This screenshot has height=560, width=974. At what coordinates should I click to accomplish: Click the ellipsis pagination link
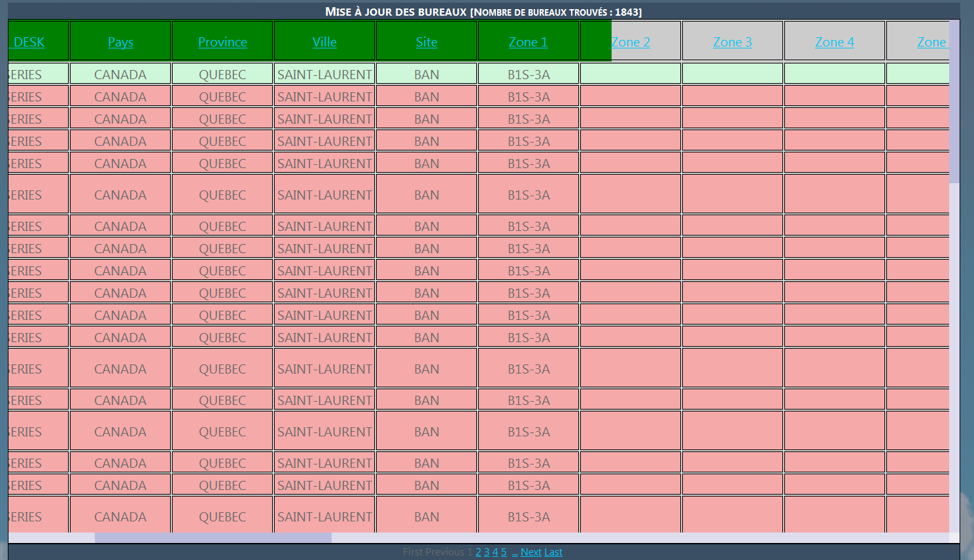[515, 551]
